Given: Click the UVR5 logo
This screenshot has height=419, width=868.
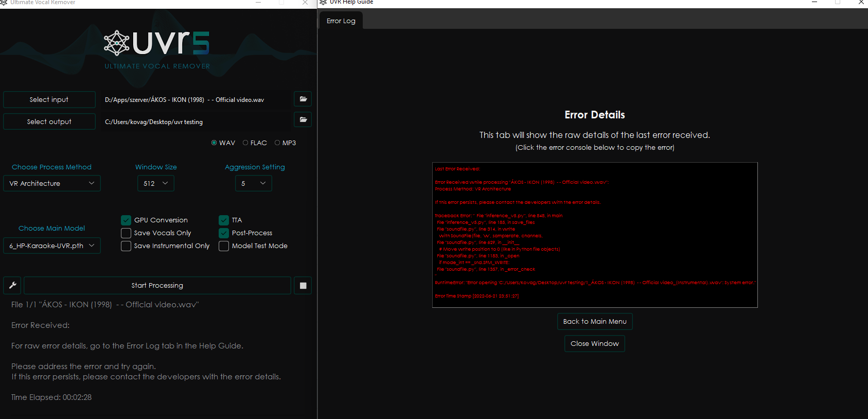Looking at the screenshot, I should [157, 43].
